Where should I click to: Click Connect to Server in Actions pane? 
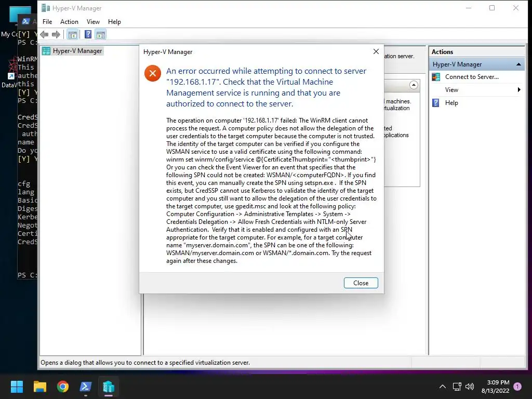click(472, 77)
